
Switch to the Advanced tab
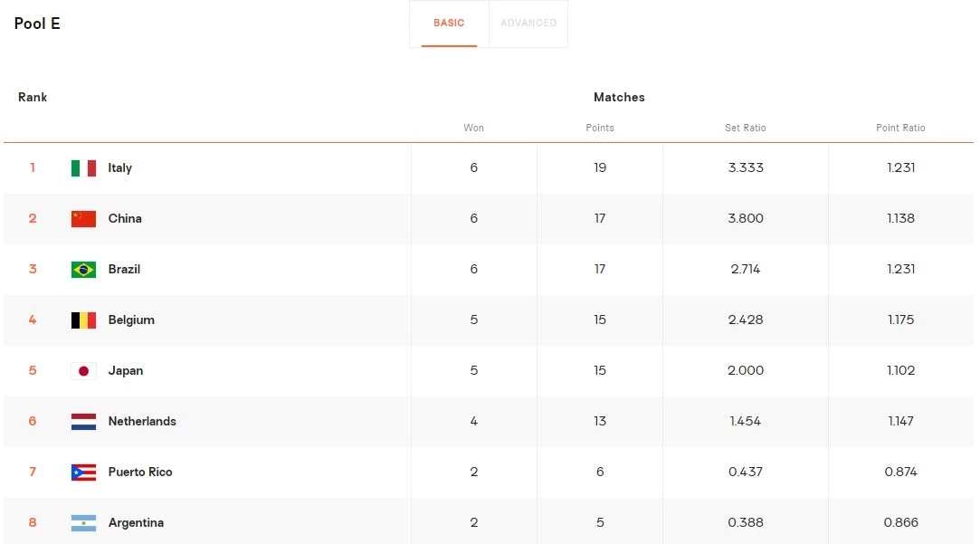[528, 24]
